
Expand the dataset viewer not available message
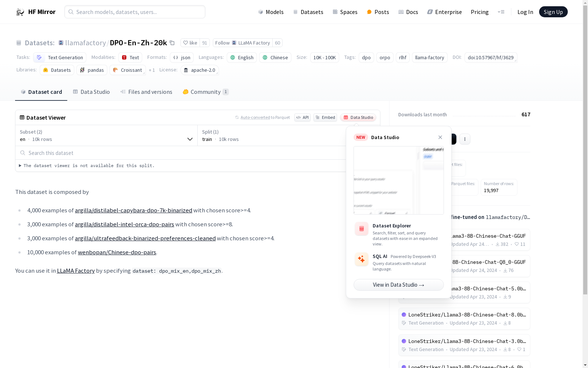87,166
